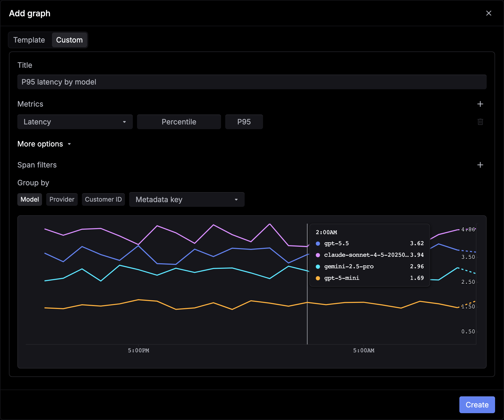Add a span filter with plus icon
Screen dimensions: 504x420
click(480, 165)
